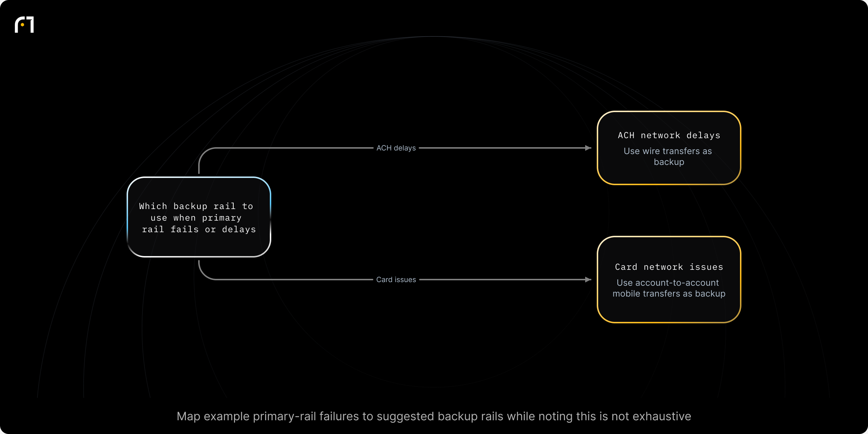868x434 pixels.
Task: Click 'Use wire transfers as backup' text
Action: pyautogui.click(x=668, y=156)
